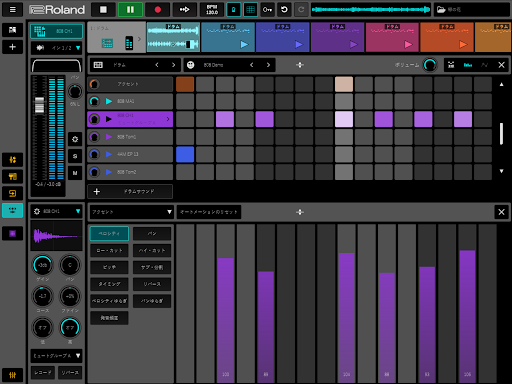Toggle third step in 808 CH1 row
The height and width of the screenshot is (384, 512).
225,119
